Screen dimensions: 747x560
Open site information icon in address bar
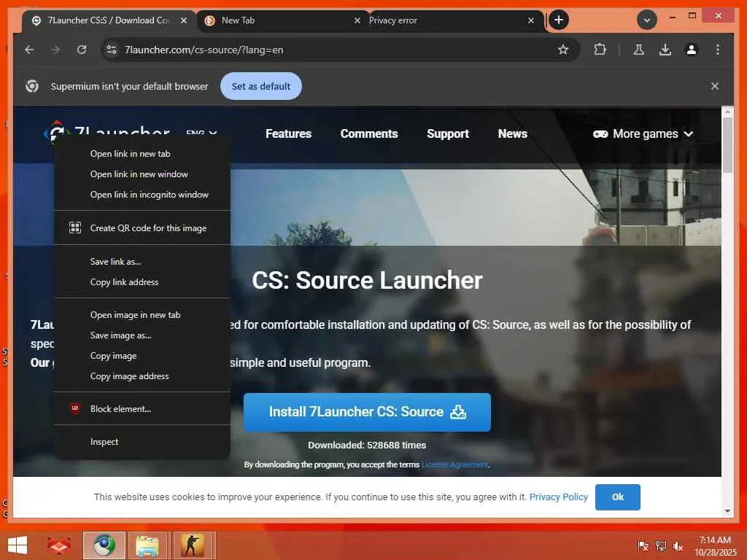coord(112,50)
